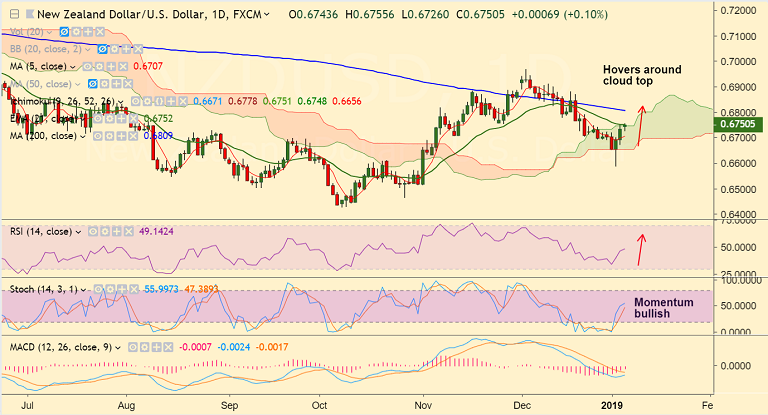Viewport: 768px width, 415px height.
Task: Click the 0.70000 price axis label
Action: click(x=738, y=62)
